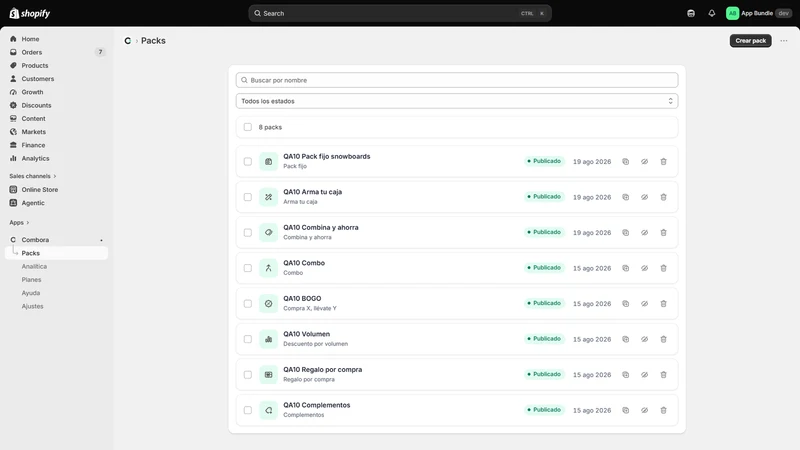Toggle visibility of QA10 Combo
This screenshot has width=800, height=450.
[644, 268]
